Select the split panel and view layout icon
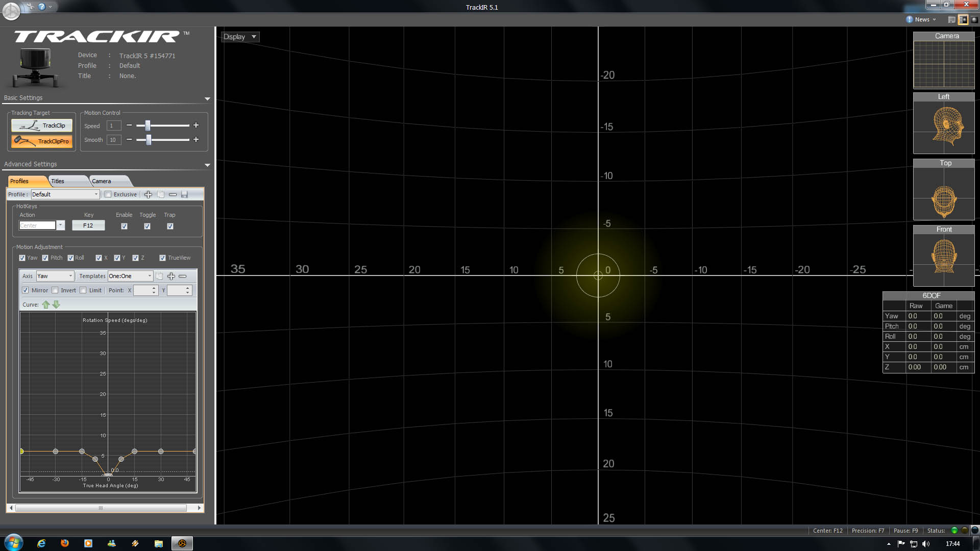The width and height of the screenshot is (980, 551). (x=963, y=19)
